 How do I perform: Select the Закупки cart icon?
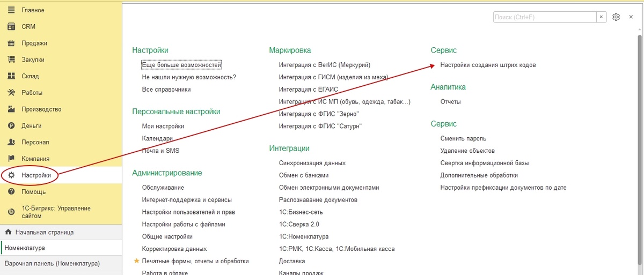(x=11, y=60)
